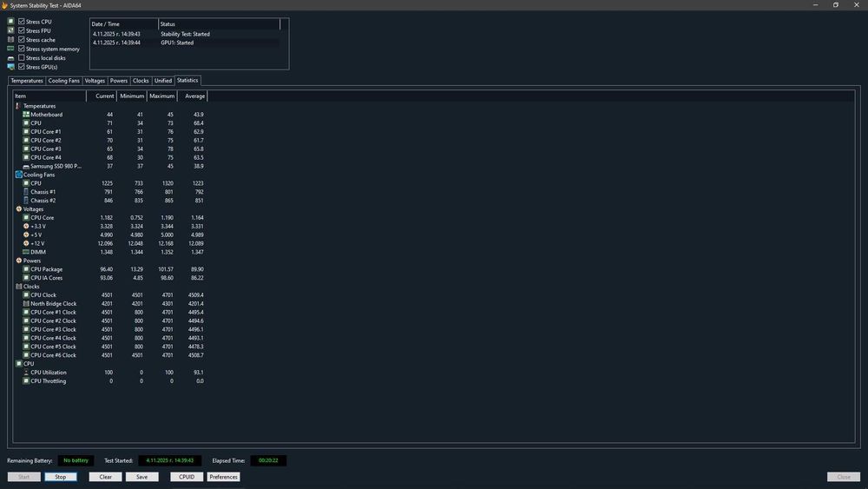Click the Chassis #1 fan icon

point(26,192)
